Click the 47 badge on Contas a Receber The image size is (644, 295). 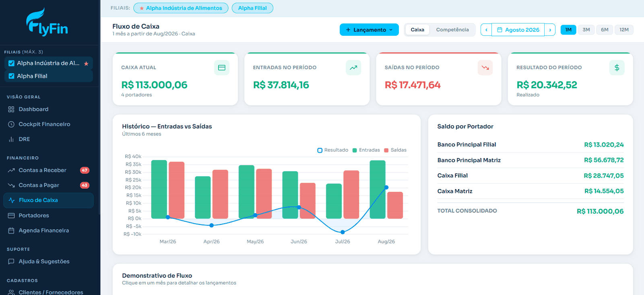pos(85,170)
